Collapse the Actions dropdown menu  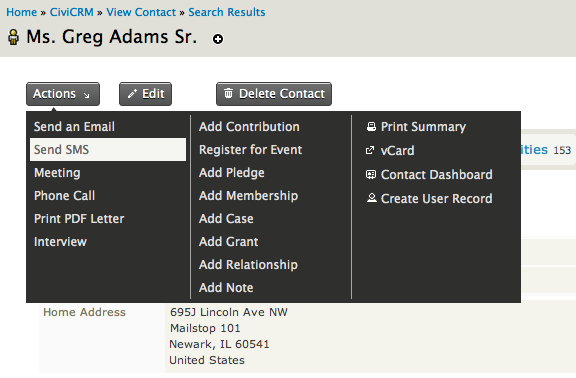[63, 94]
